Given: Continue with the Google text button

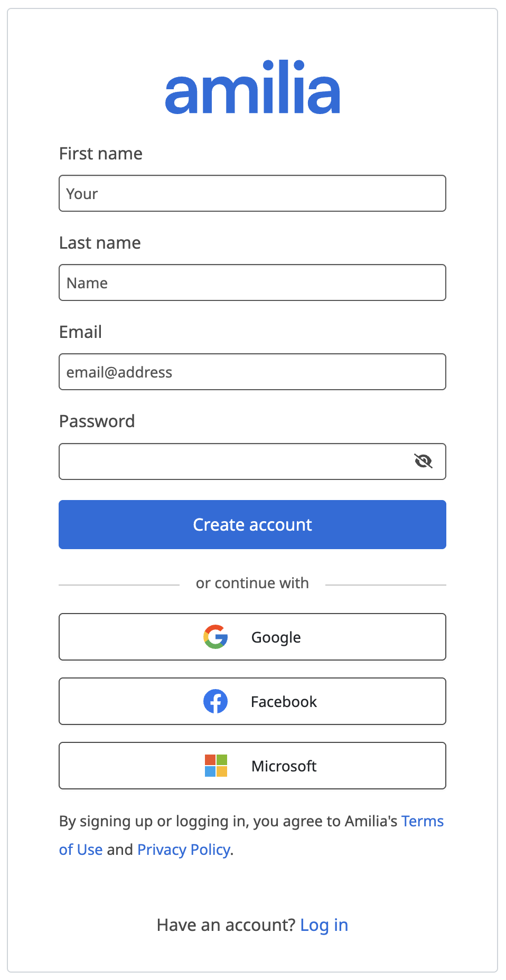Looking at the screenshot, I should coord(276,637).
